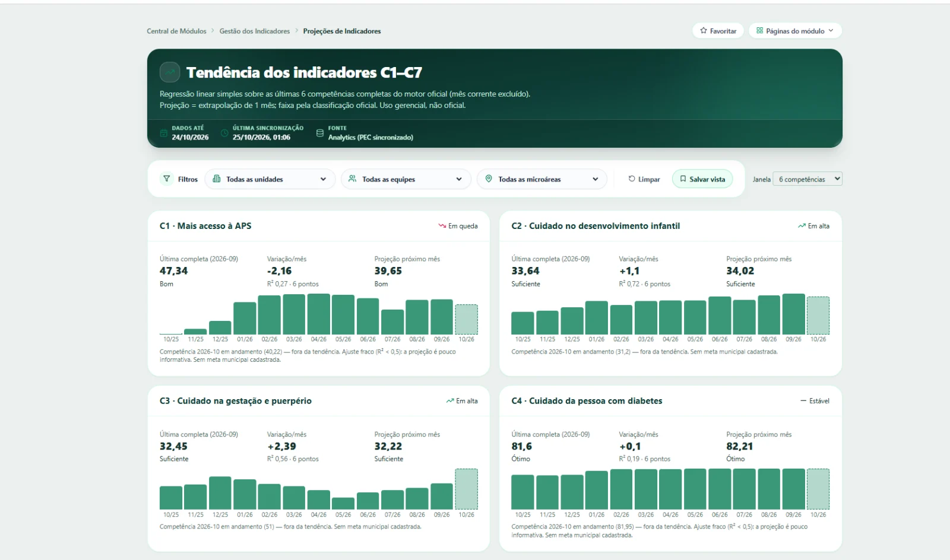Click the star icon in Favoritar
The height and width of the screenshot is (560, 950).
pos(704,31)
